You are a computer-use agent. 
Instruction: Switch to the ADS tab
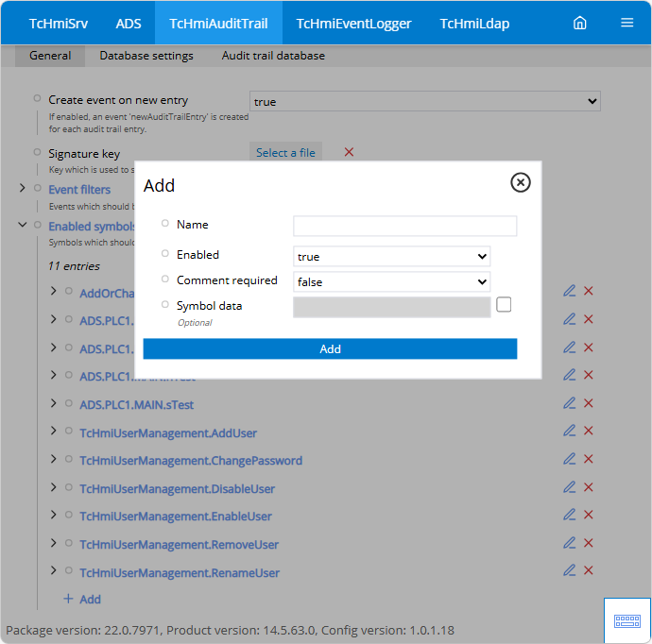pyautogui.click(x=129, y=24)
